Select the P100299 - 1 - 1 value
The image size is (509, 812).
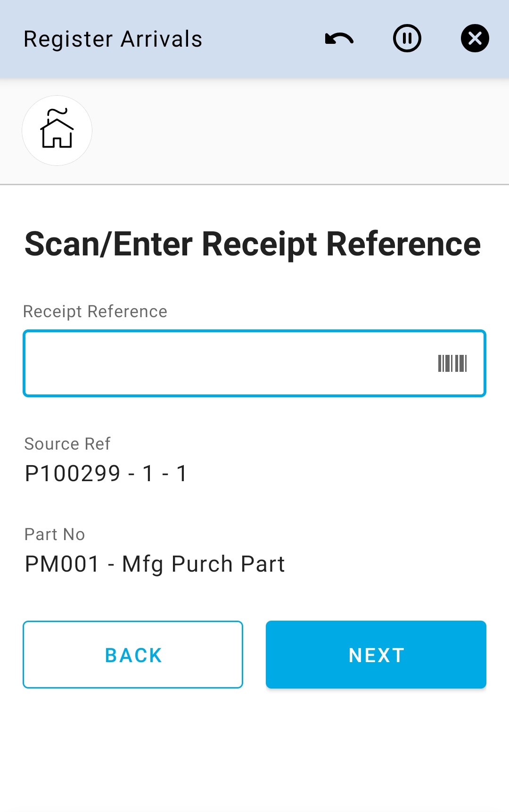(x=106, y=474)
